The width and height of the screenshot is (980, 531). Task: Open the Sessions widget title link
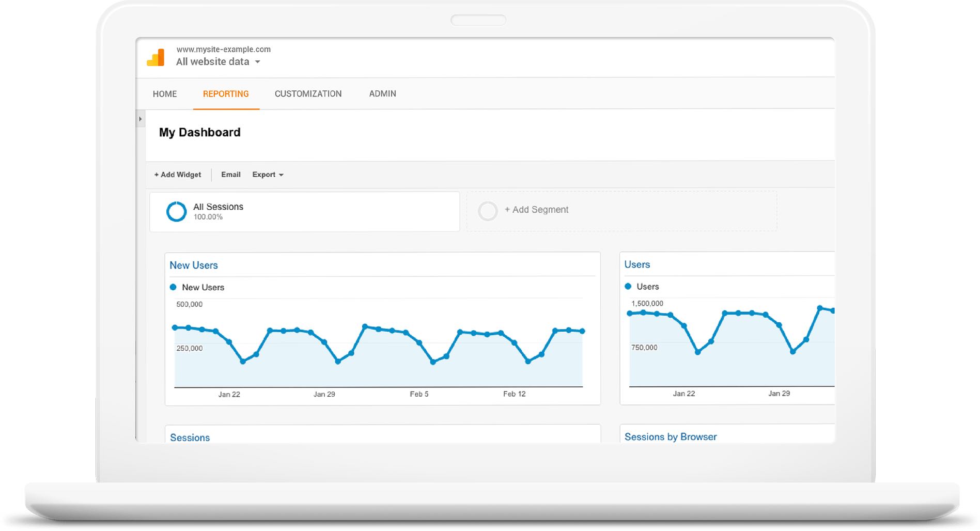(190, 438)
